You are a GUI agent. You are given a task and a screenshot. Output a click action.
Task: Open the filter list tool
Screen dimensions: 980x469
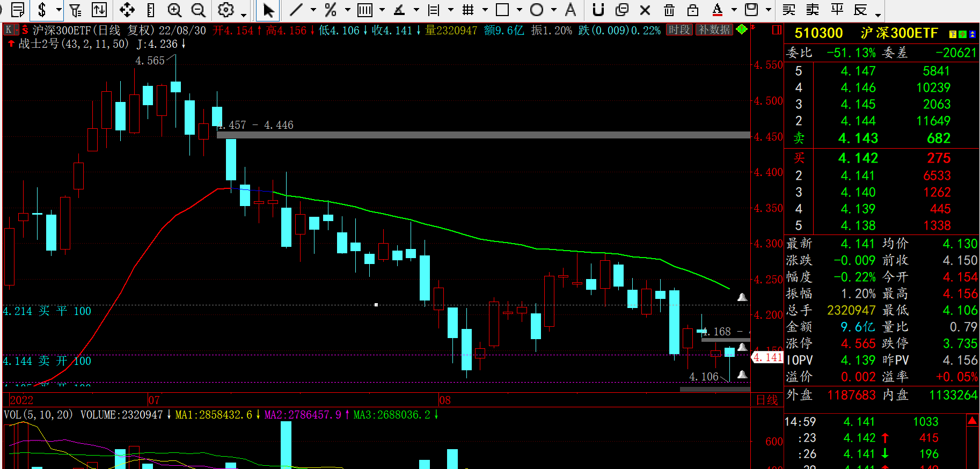76,10
